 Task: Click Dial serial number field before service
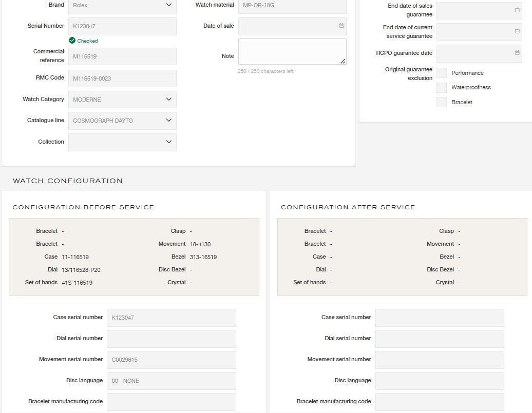[x=171, y=339]
